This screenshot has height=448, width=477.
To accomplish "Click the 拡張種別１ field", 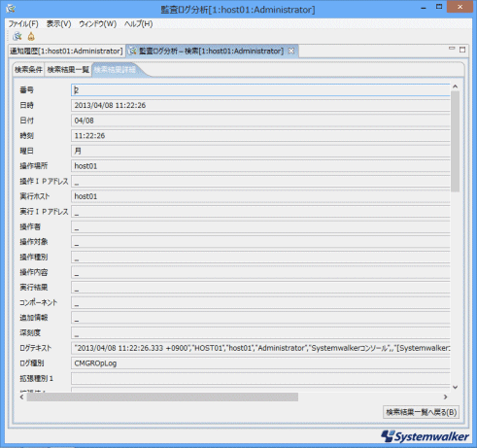I will tap(260, 378).
